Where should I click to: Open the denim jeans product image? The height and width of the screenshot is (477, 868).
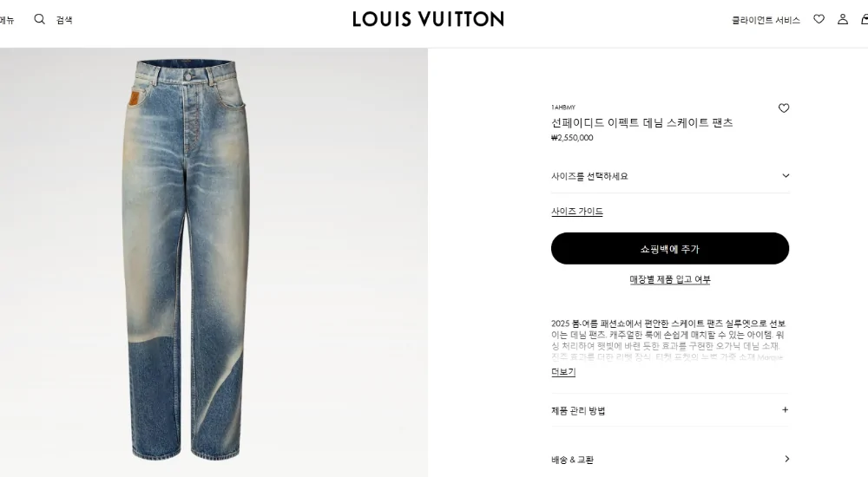(x=186, y=260)
